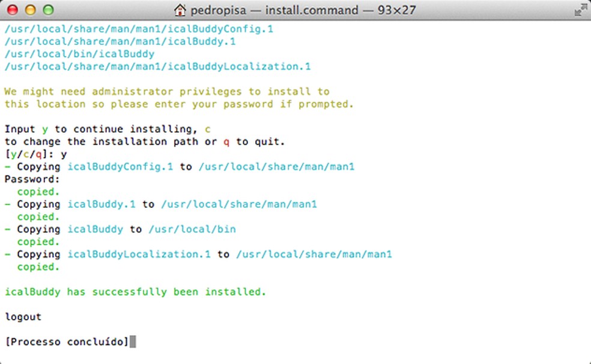Click 'Copying icalBuddyConfig.1 to' line
Image resolution: width=591 pixels, height=364 pixels.
tap(180, 166)
